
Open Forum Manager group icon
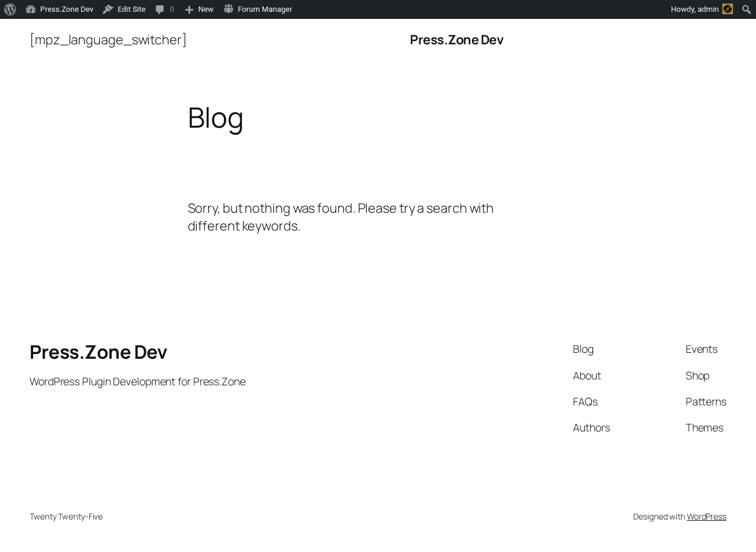click(229, 9)
